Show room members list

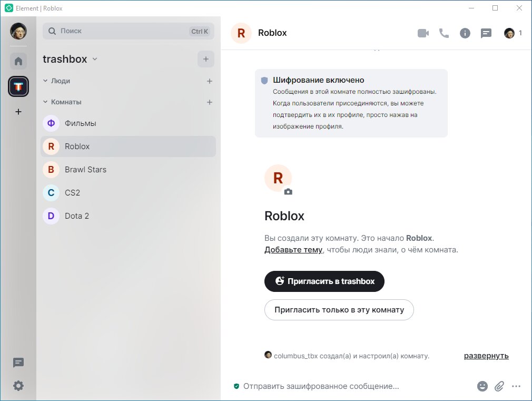pos(513,33)
